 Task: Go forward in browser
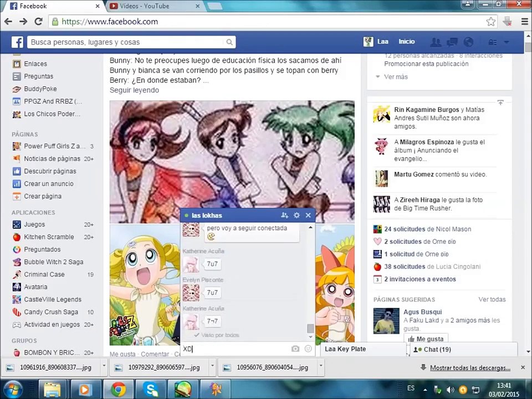(23, 22)
